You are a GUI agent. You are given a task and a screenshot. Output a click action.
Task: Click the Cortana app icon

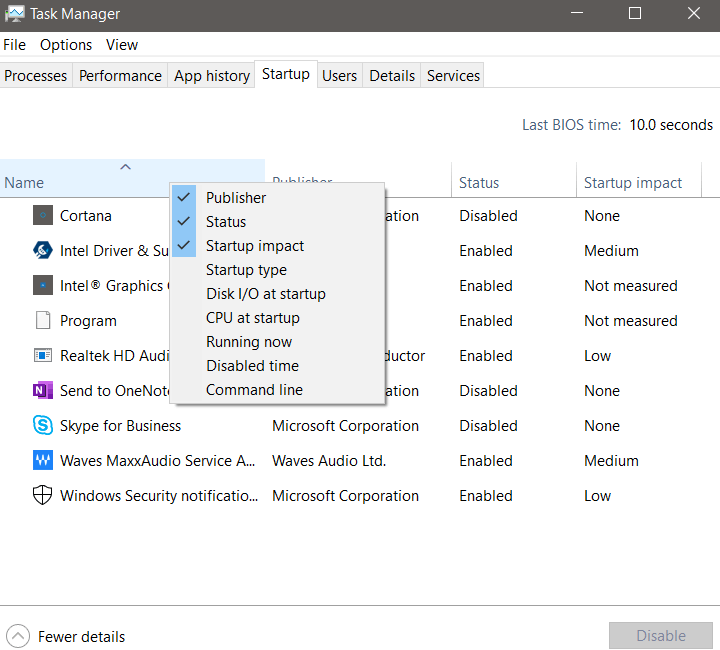point(43,215)
